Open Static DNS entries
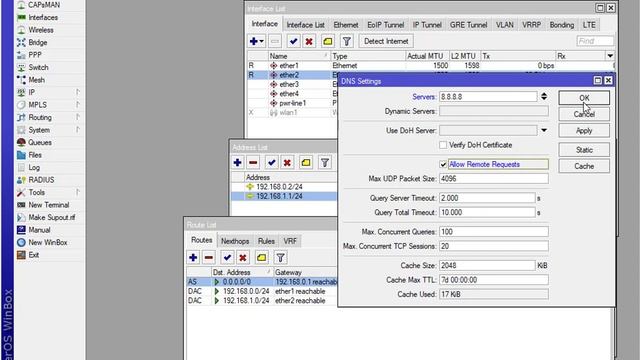 584,150
